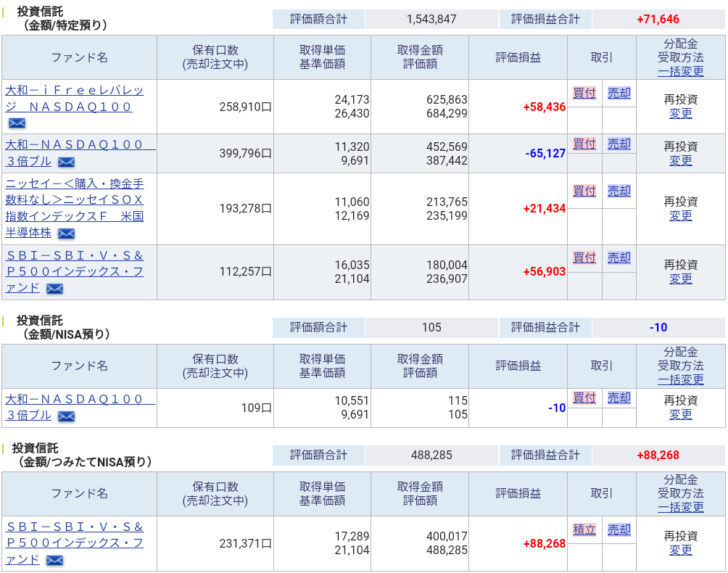Click holdings 231,371口
728x573 pixels.
pyautogui.click(x=246, y=544)
